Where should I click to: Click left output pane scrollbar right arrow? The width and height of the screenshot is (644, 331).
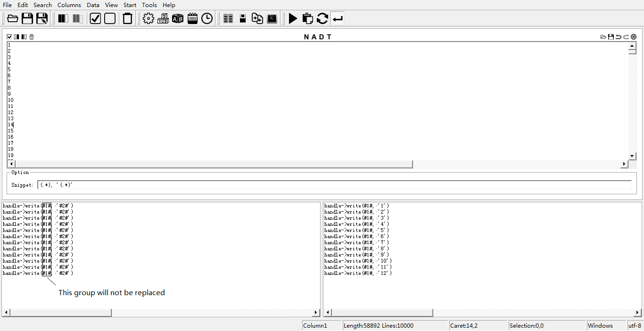click(316, 313)
